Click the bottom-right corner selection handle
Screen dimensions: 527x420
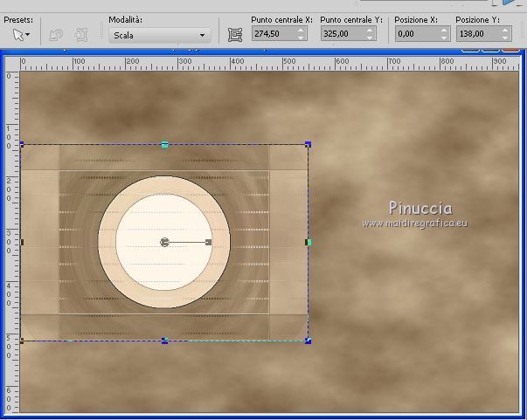point(308,341)
